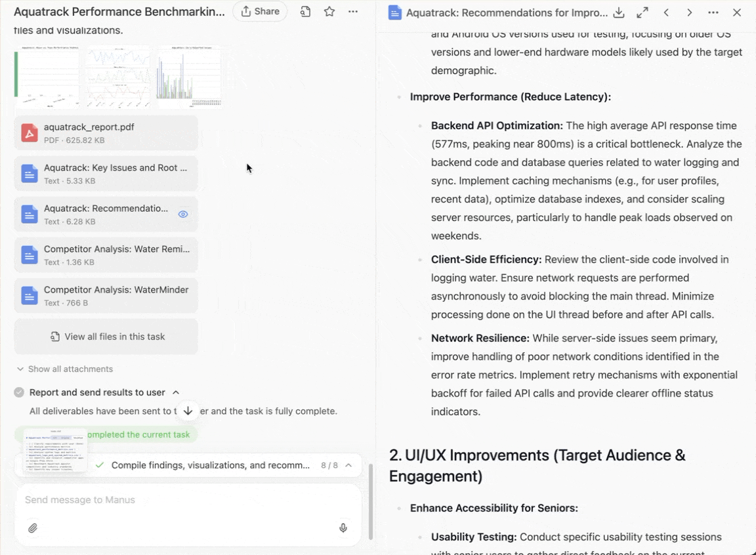The image size is (756, 555).
Task: Open Competitor Analysis: WaterMinder file
Action: point(106,295)
